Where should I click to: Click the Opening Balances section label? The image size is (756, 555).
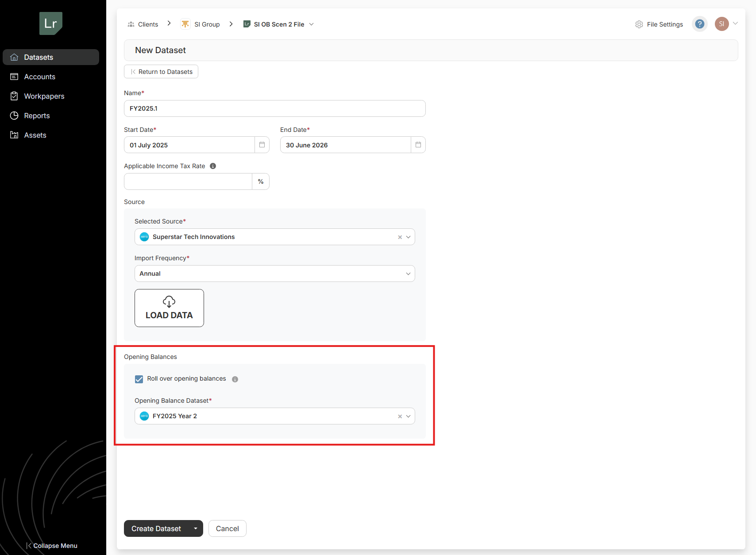click(x=150, y=357)
